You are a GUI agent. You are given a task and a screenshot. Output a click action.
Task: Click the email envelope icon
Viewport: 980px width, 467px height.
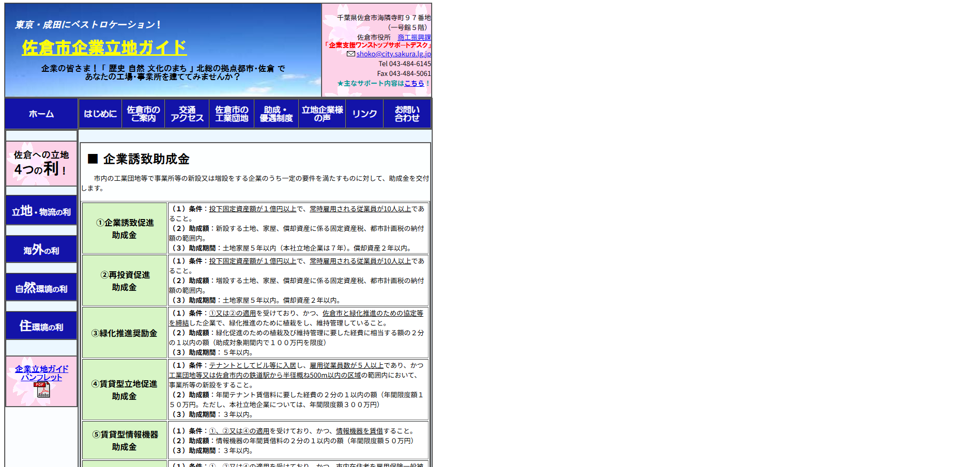(351, 54)
